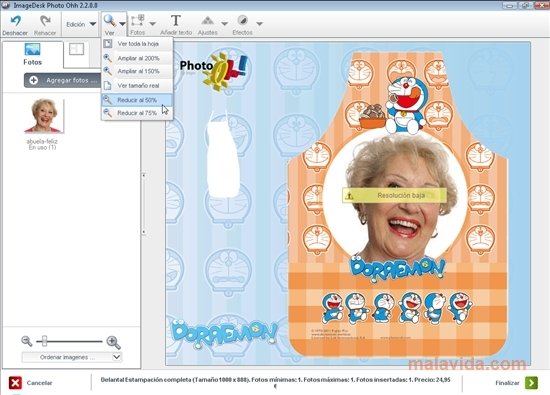Expand the Fotos toolbar dropdown arrow
This screenshot has width=550, height=395.
pyautogui.click(x=153, y=24)
